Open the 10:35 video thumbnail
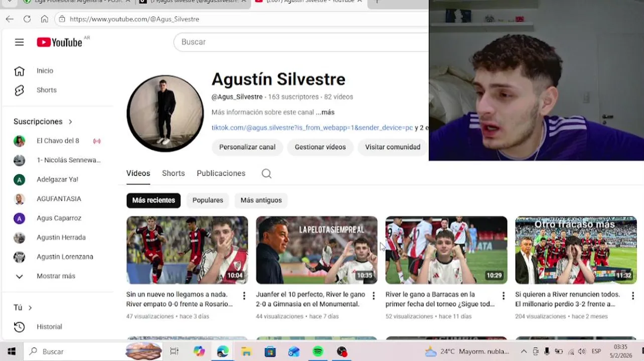Image resolution: width=644 pixels, height=361 pixels. point(316,250)
